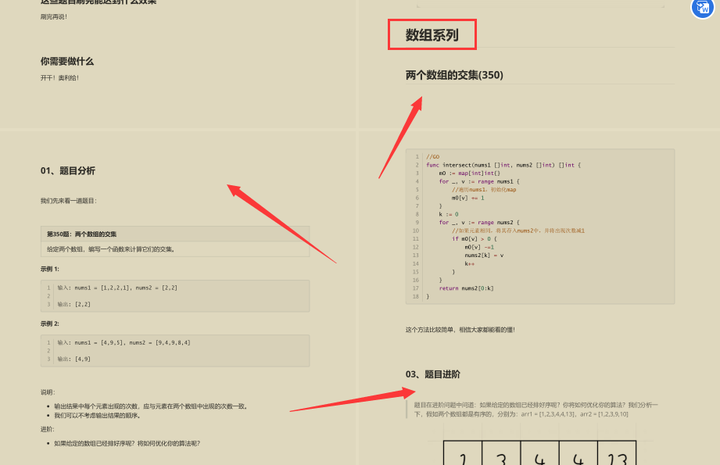Viewport: 720px width, 465px height.
Task: Select the label "示例 2:"
Action: pos(50,324)
